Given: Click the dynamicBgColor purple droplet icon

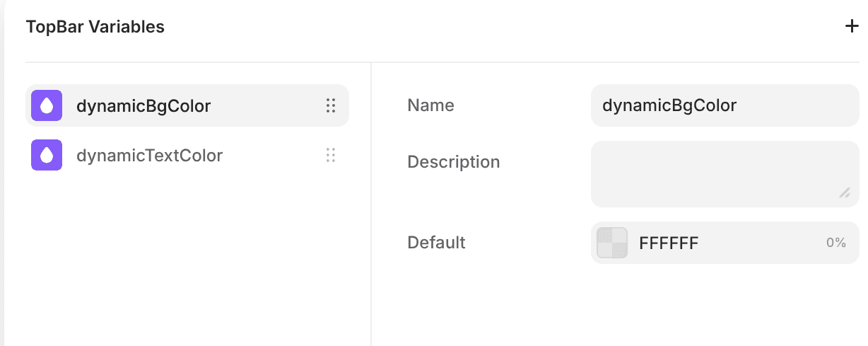Looking at the screenshot, I should click(x=47, y=106).
